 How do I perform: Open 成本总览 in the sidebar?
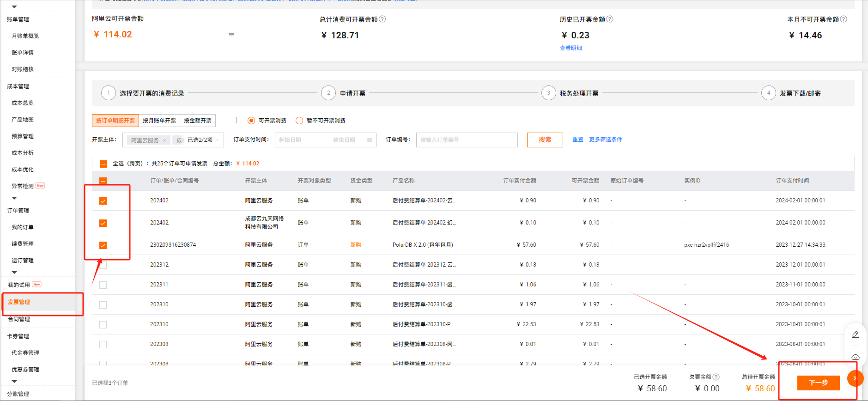pos(23,103)
